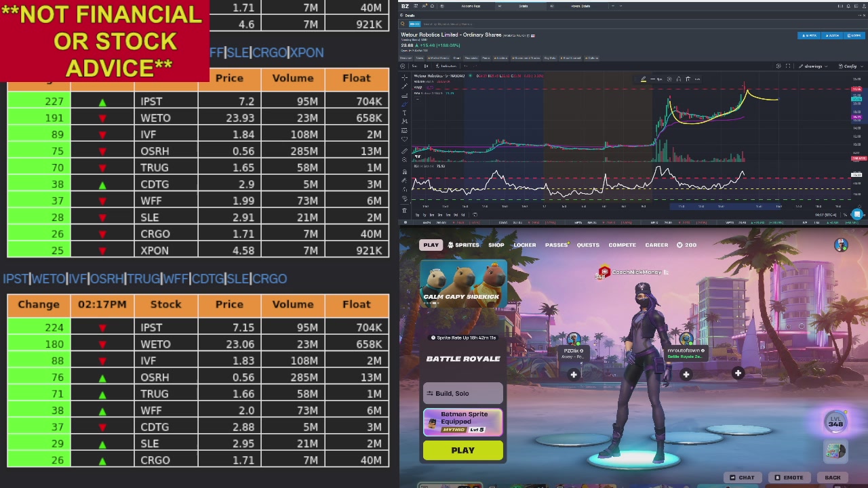The image size is (868, 488).
Task: Open the LOCKER tab
Action: pyautogui.click(x=525, y=245)
